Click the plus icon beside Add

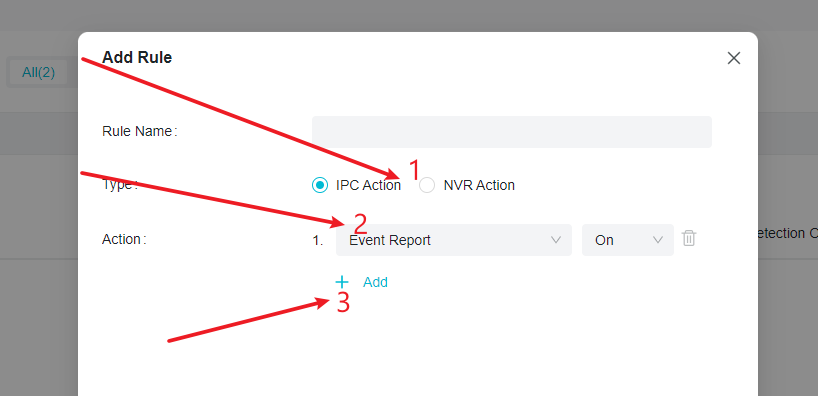(342, 282)
